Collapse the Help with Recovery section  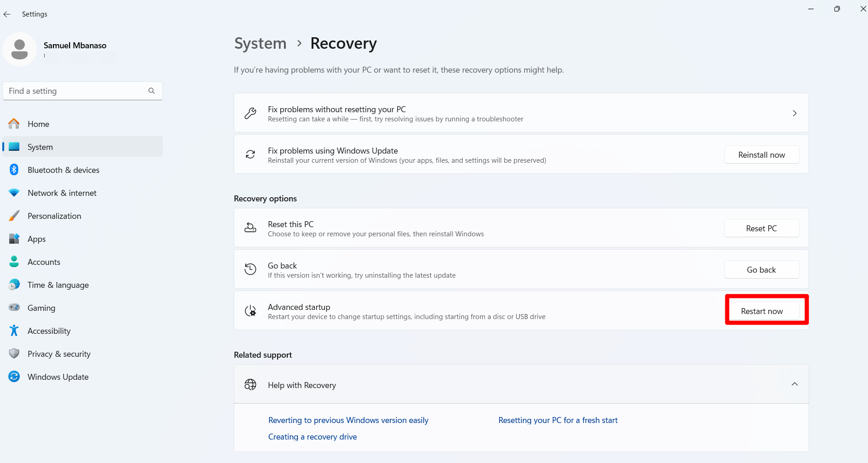(x=794, y=384)
